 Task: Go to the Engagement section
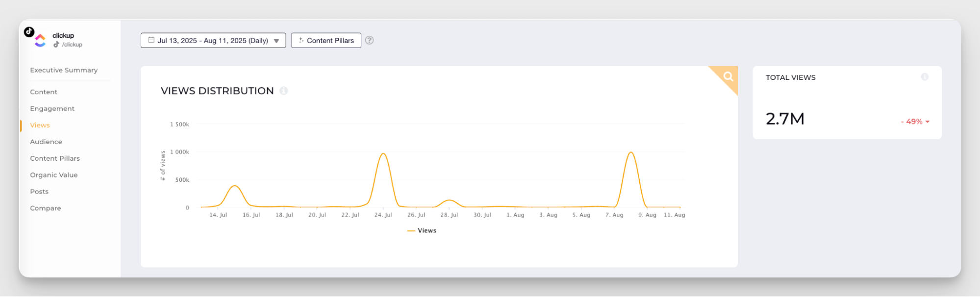[52, 109]
